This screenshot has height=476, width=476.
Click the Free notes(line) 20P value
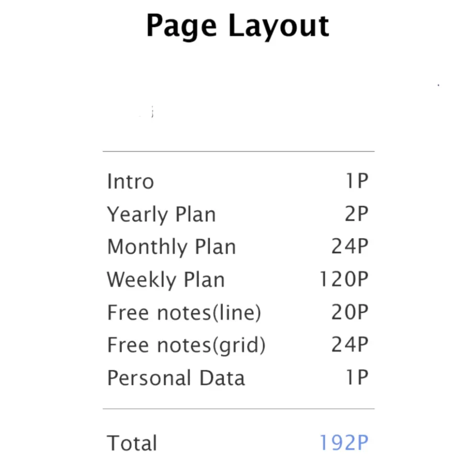point(350,311)
